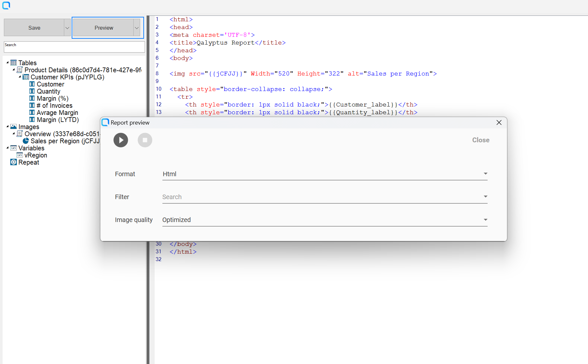Collapse the Variables tree node
This screenshot has width=588, height=364.
click(7, 148)
